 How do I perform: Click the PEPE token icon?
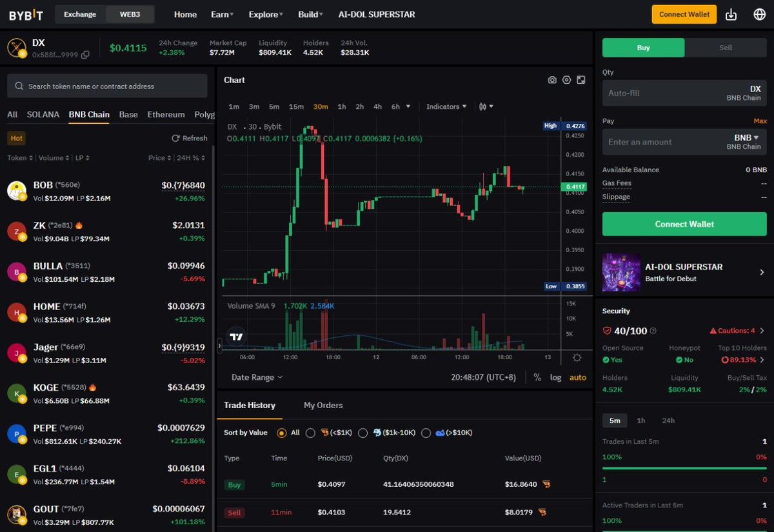[x=16, y=433]
